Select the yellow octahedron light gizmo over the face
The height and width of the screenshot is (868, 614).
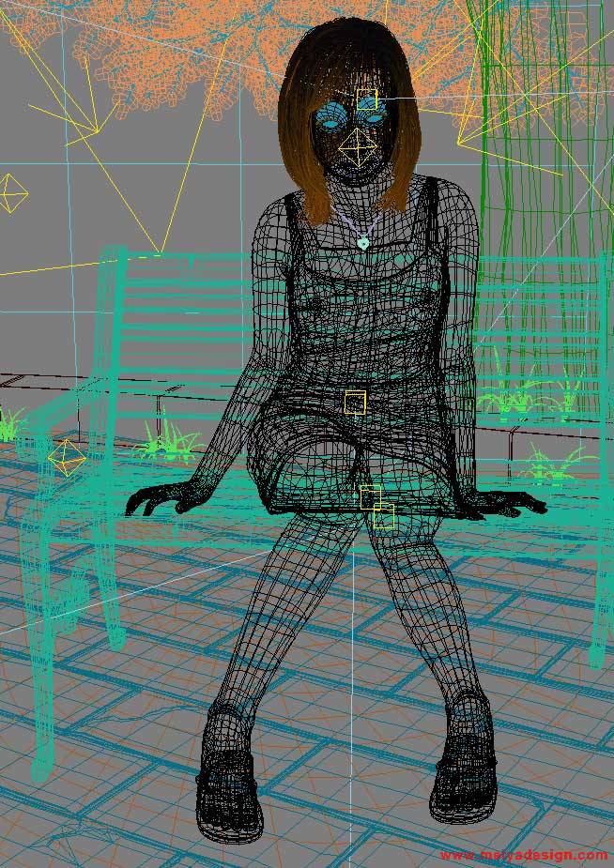click(358, 146)
